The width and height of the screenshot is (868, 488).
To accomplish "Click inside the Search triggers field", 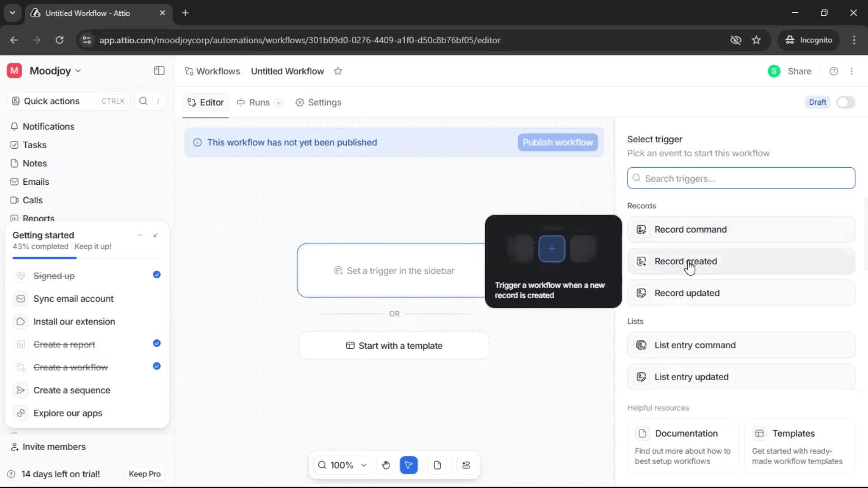I will pos(741,178).
